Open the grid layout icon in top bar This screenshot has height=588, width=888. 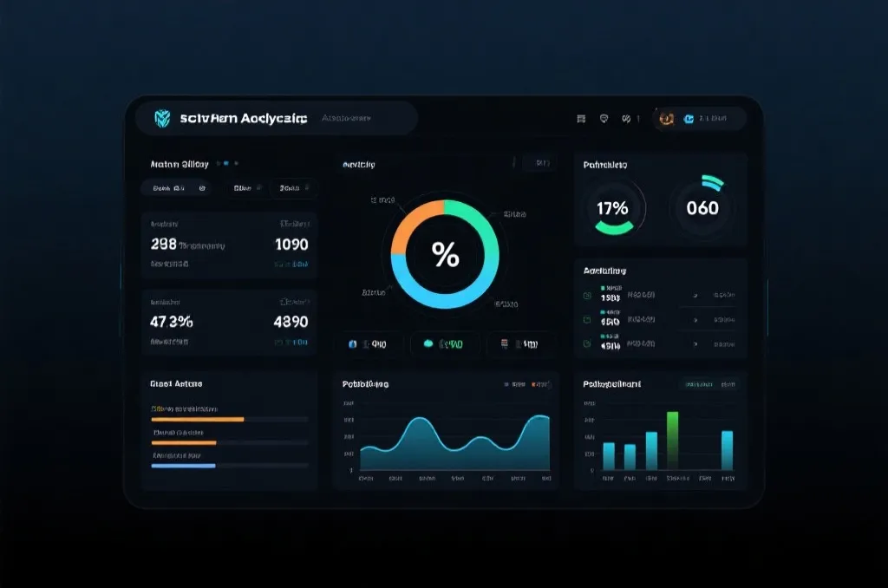581,119
